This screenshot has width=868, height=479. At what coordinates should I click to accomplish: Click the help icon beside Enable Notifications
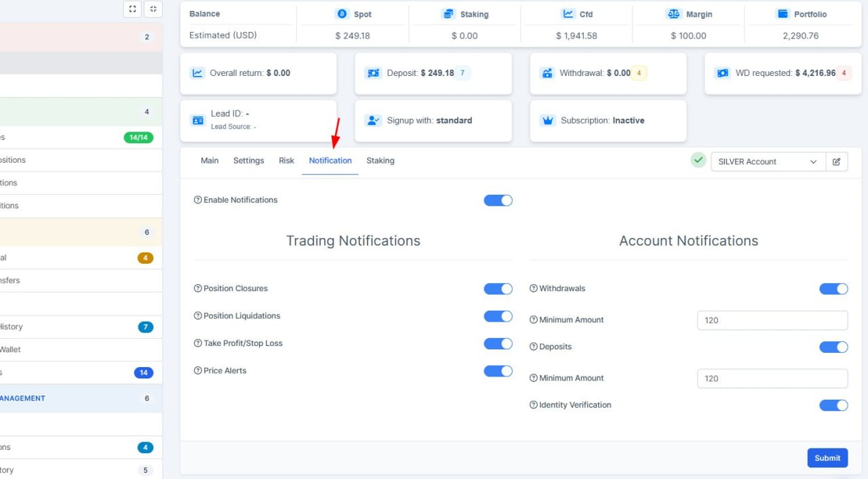198,200
